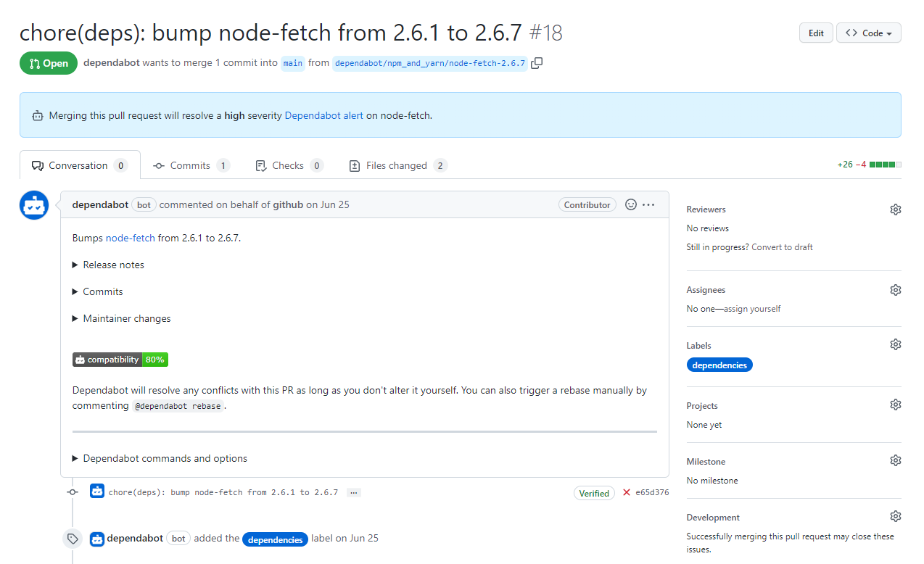Copy the branch name to clipboard
This screenshot has width=924, height=564.
tap(537, 63)
